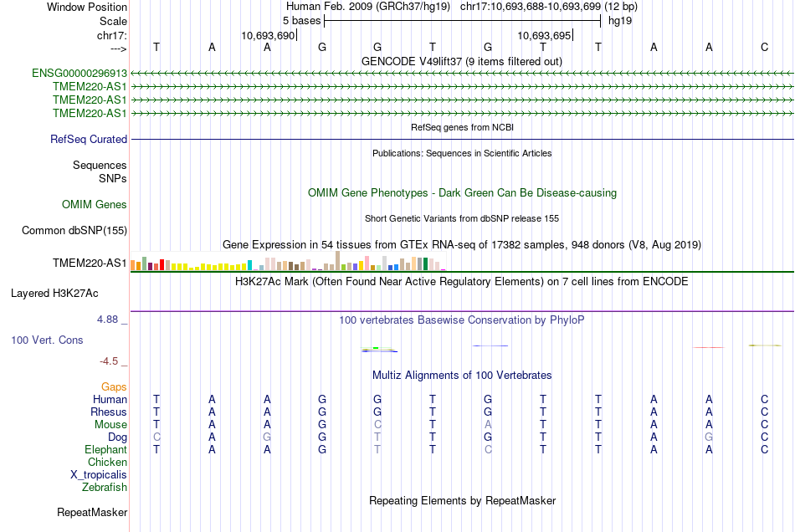Click TMEM220-AS1 label beside the GTEx bar chart
The image size is (795, 532).
(x=90, y=263)
